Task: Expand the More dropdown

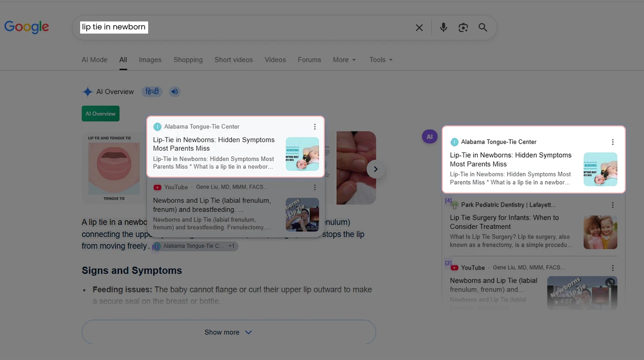Action: click(344, 60)
